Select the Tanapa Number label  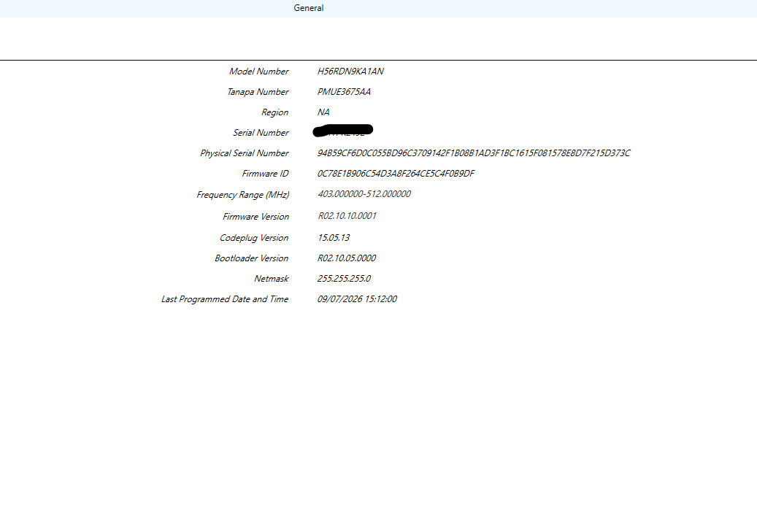[258, 92]
